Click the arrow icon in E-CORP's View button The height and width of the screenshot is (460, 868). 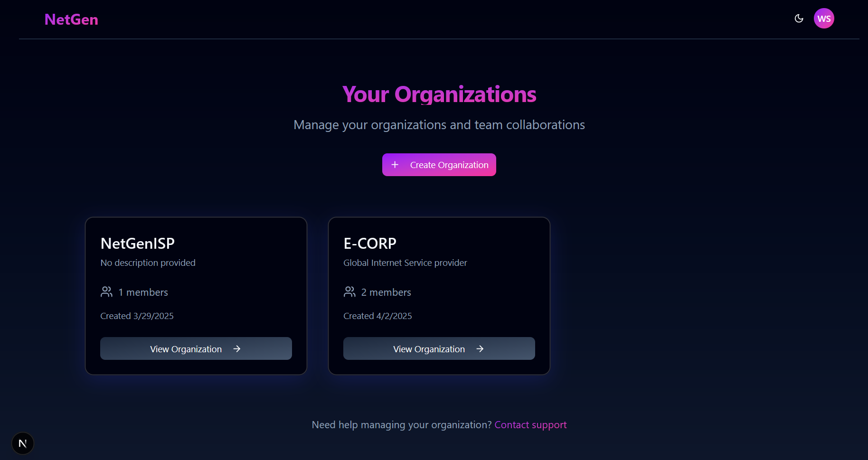pyautogui.click(x=480, y=349)
